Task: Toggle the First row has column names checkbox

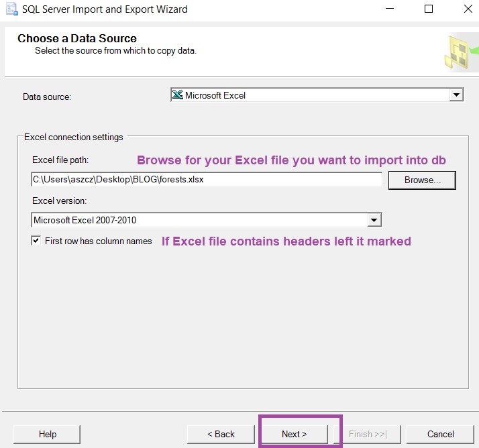Action: point(36,241)
